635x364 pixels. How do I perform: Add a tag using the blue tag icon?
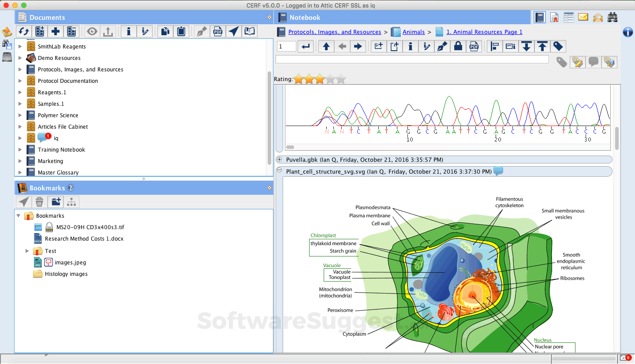click(x=558, y=46)
